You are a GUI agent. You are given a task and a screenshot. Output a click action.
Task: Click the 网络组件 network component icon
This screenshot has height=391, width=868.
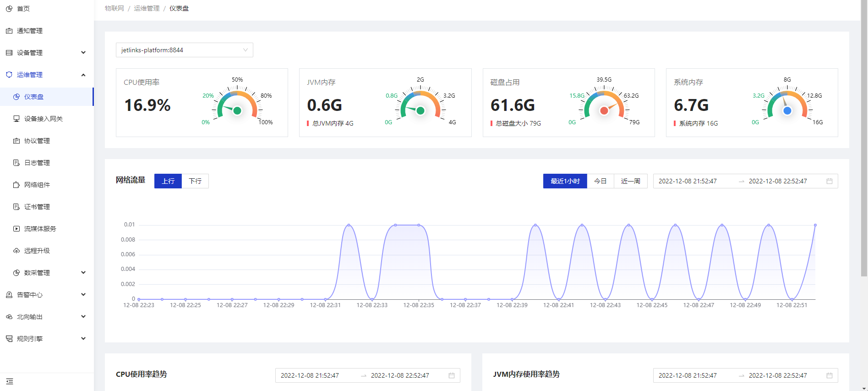pos(16,185)
